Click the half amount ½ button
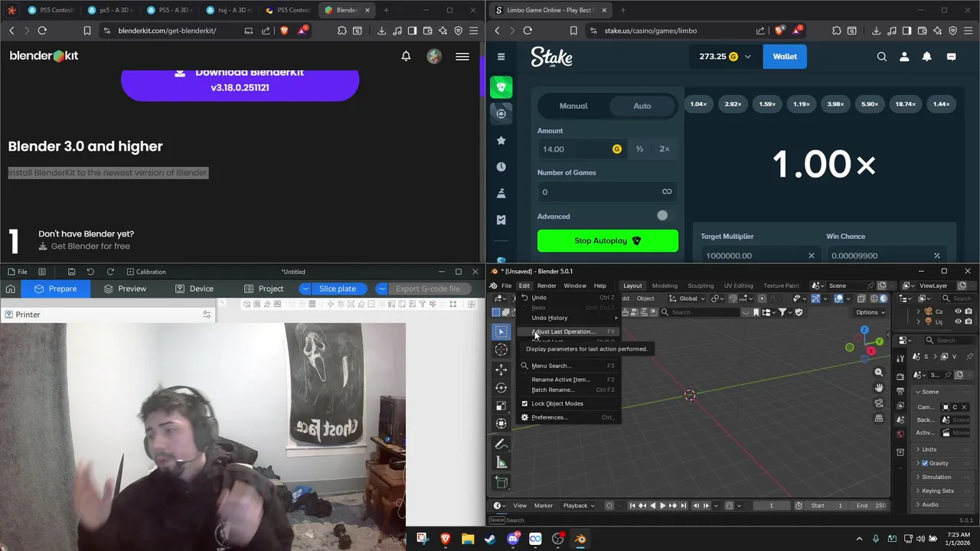The height and width of the screenshot is (551, 980). click(x=639, y=149)
